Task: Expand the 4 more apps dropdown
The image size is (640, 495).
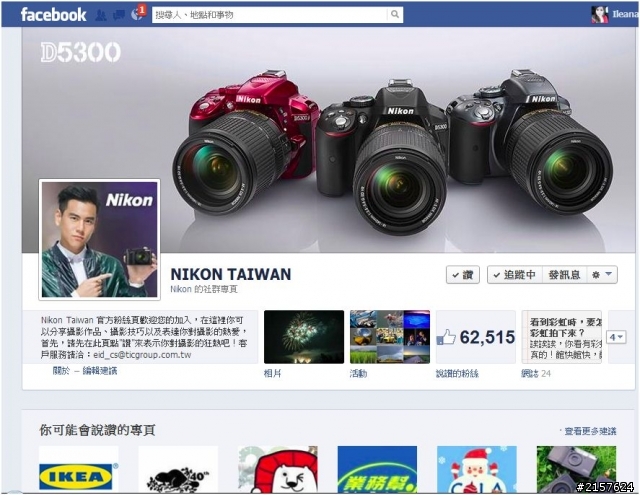Action: point(616,337)
